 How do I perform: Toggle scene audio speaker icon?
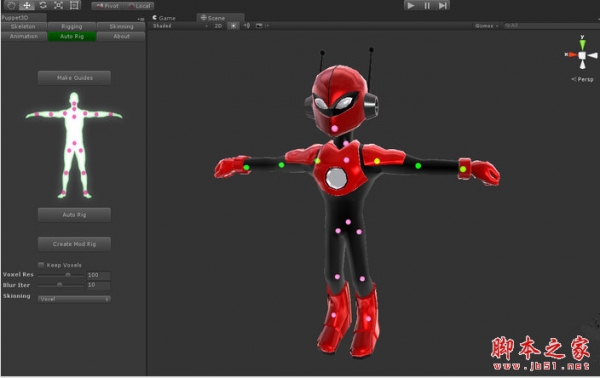pos(247,26)
